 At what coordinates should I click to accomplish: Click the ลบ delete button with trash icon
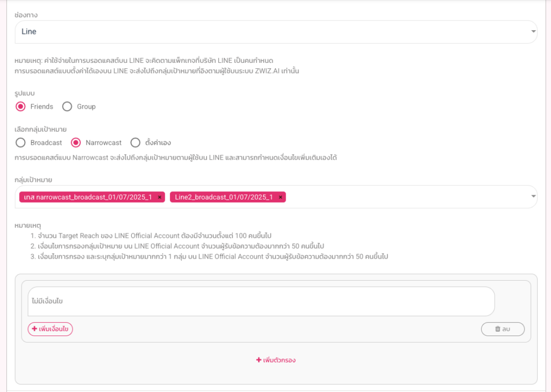point(503,329)
